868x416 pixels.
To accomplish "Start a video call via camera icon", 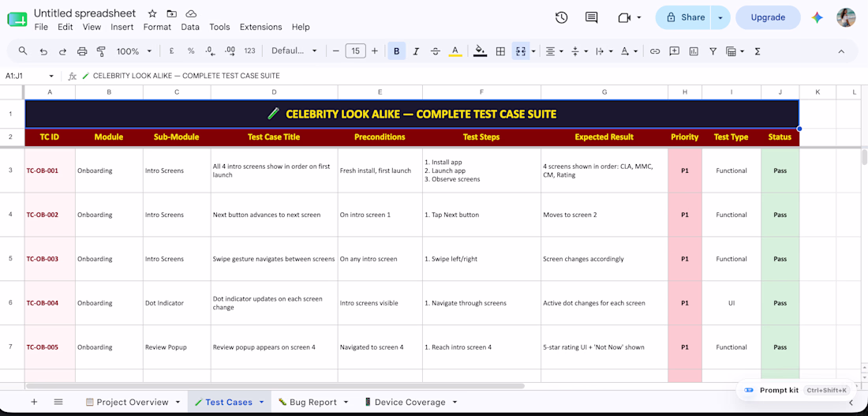I will pos(624,17).
